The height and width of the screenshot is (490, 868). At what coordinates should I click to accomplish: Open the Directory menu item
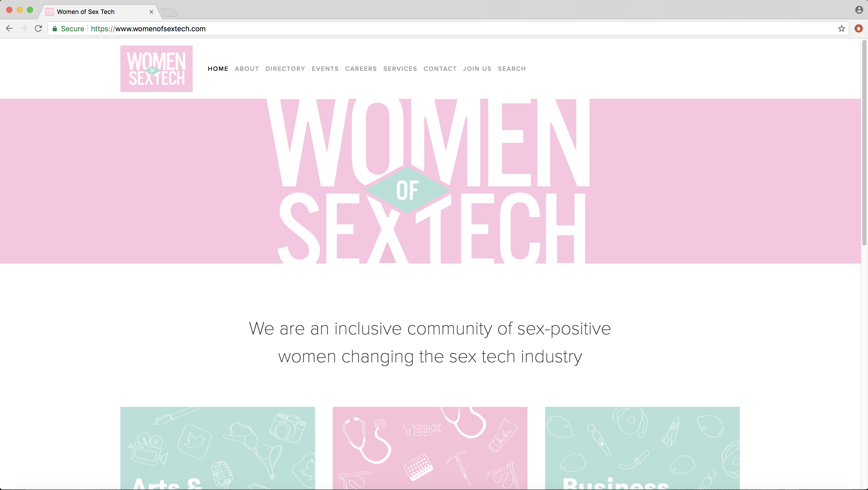tap(285, 69)
